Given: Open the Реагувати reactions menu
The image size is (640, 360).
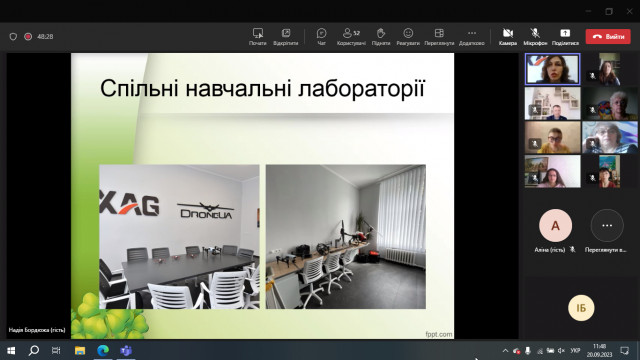Looking at the screenshot, I should coord(408,36).
